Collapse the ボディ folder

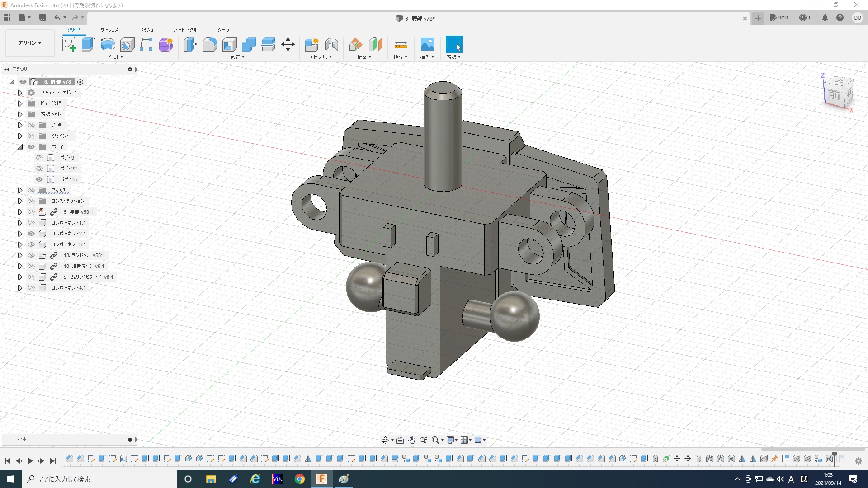pyautogui.click(x=20, y=147)
